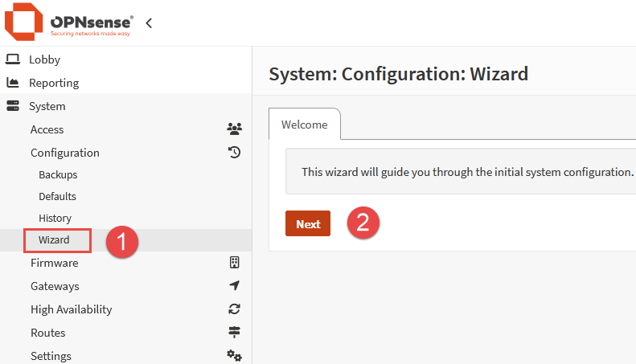Collapse the System menu section

coord(47,106)
